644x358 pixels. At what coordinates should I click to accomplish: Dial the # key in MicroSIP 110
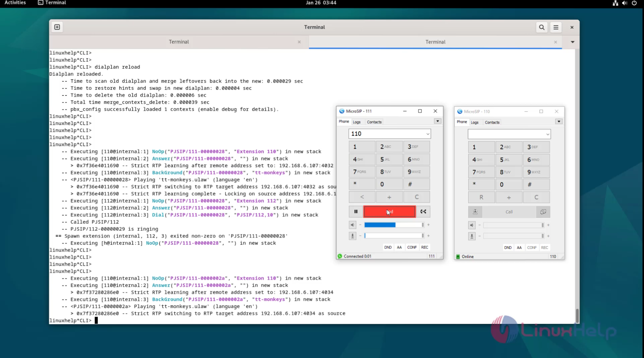click(536, 185)
